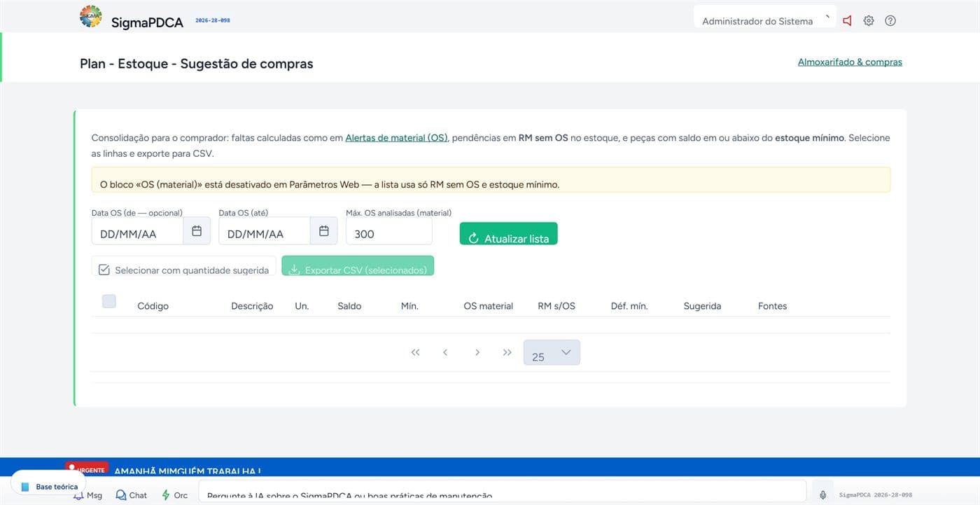Click Selecionar com quantidade sugerida button

(x=183, y=265)
